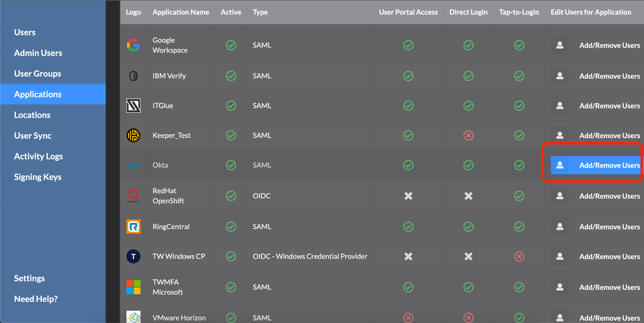
Task: Click user icon in RedHat OpenShift row
Action: point(560,196)
